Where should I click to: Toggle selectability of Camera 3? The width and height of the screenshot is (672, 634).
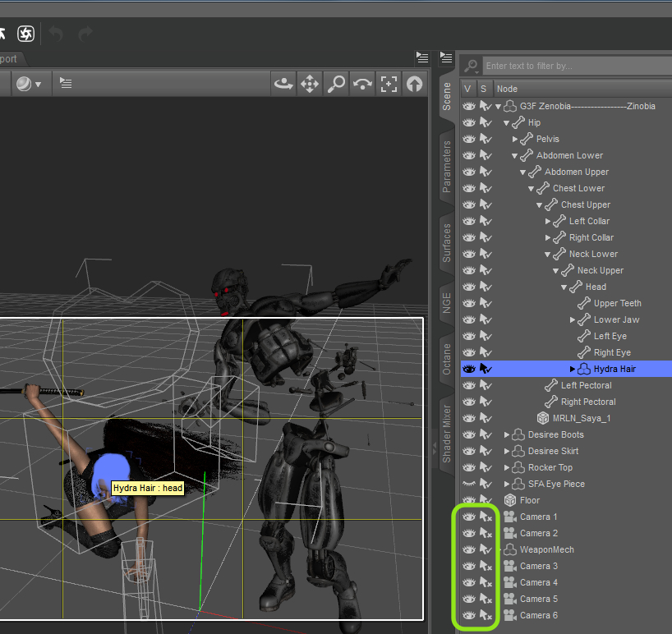tap(486, 566)
